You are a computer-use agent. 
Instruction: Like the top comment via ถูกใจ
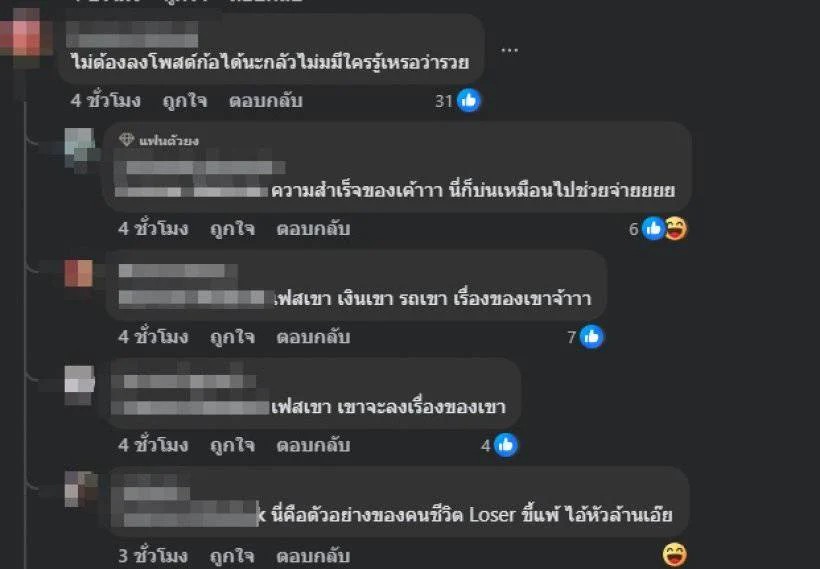point(185,100)
